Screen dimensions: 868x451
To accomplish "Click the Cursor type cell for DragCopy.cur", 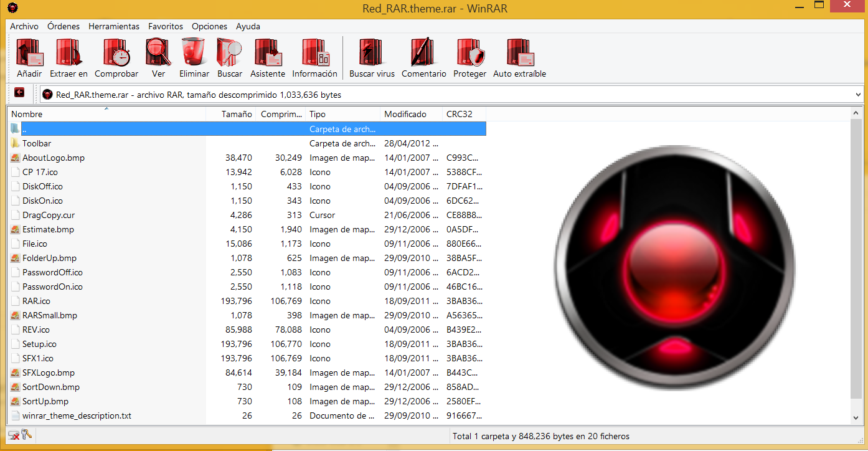I will [323, 215].
